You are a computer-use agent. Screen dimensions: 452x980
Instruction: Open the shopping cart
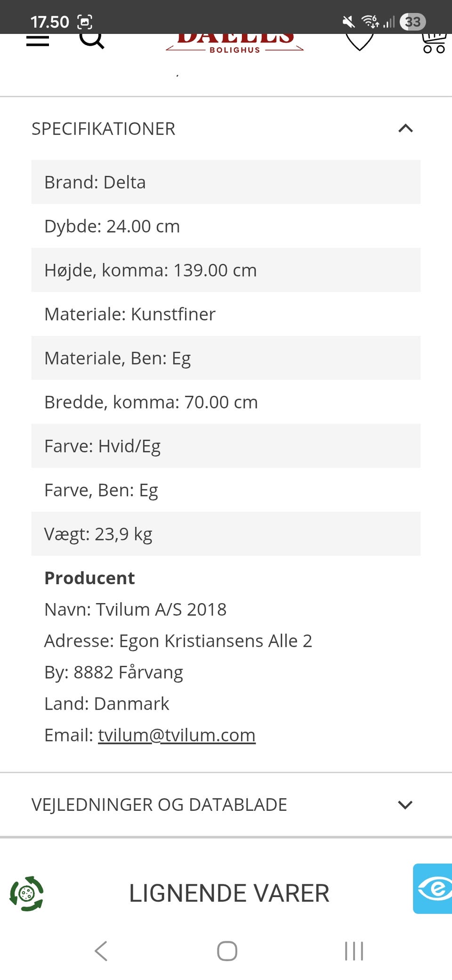[434, 42]
